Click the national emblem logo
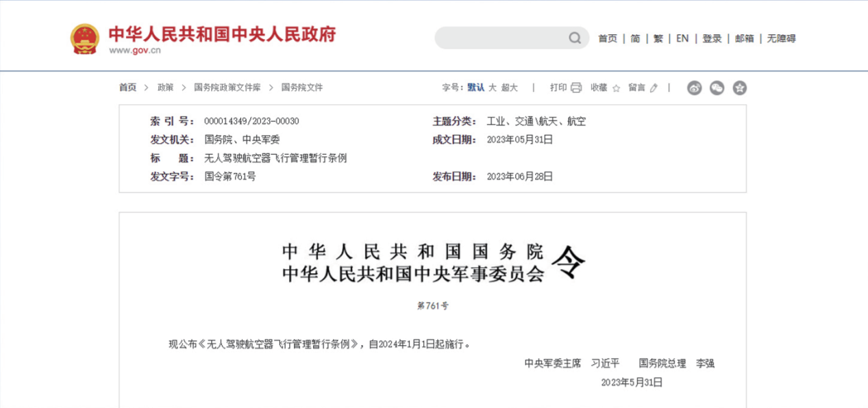The width and height of the screenshot is (868, 408). pos(85,39)
